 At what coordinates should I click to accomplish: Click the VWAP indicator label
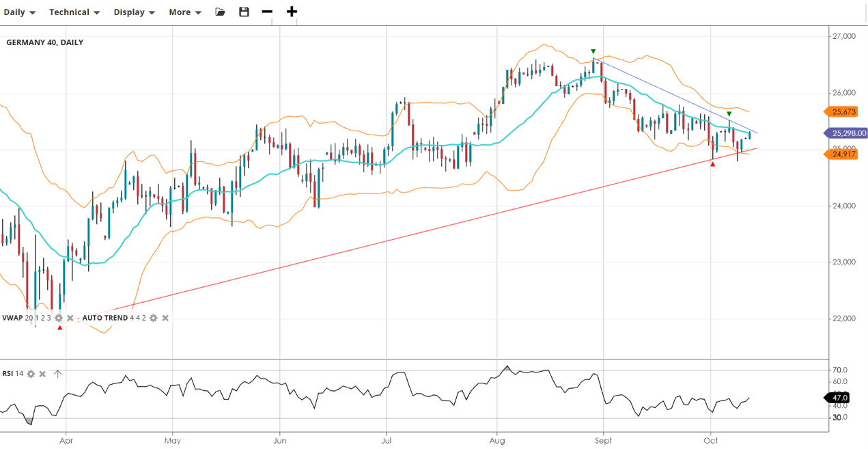[13, 318]
